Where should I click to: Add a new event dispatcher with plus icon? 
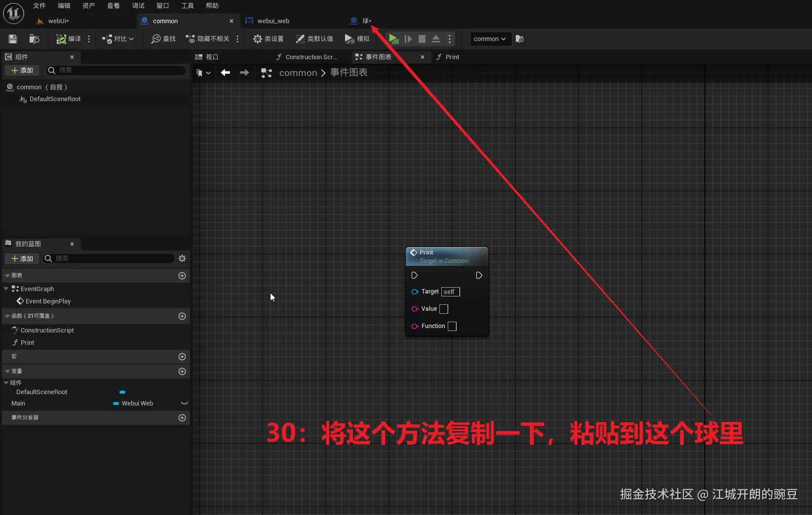[182, 418]
